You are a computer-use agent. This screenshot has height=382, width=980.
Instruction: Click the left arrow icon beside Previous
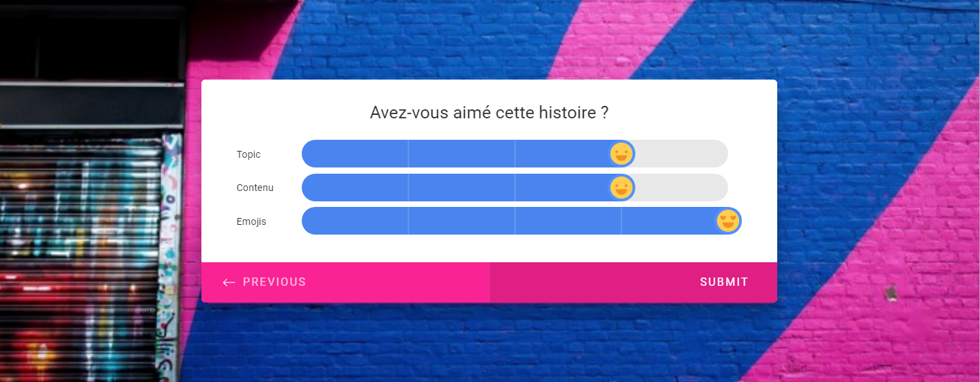[229, 282]
